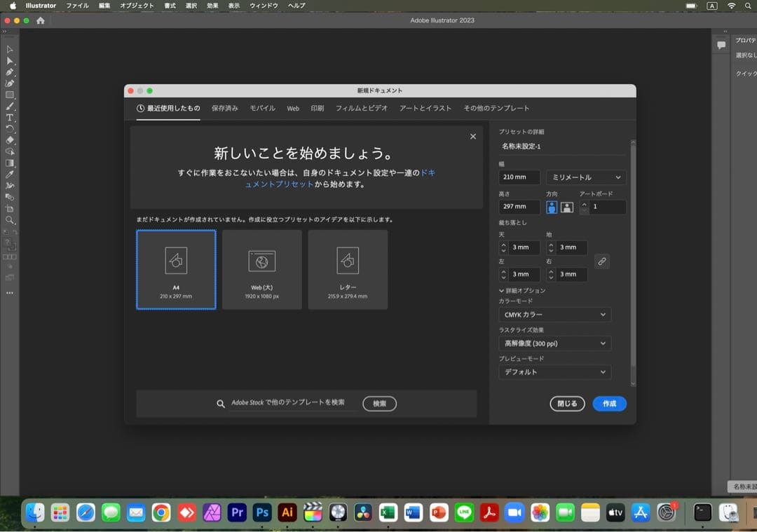757x532 pixels.
Task: Switch to the 印刷 tab
Action: (x=317, y=108)
